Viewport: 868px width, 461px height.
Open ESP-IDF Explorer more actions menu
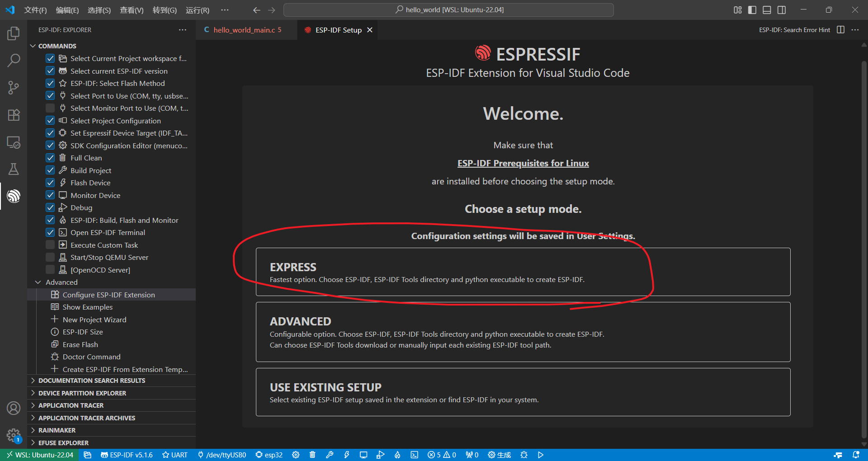183,30
